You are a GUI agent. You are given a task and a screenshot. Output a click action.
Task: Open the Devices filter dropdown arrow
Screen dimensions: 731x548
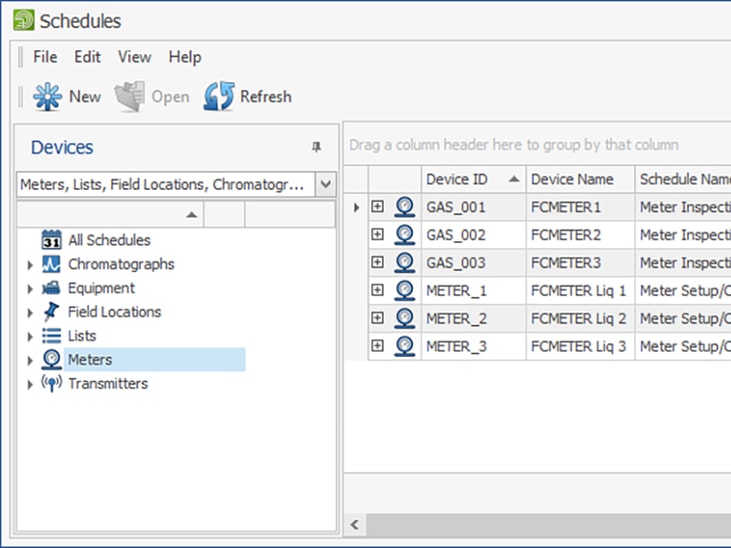[325, 184]
